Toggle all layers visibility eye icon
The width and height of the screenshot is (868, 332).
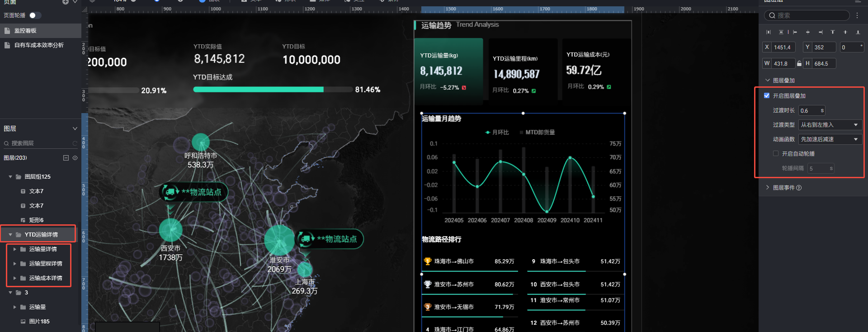click(75, 158)
